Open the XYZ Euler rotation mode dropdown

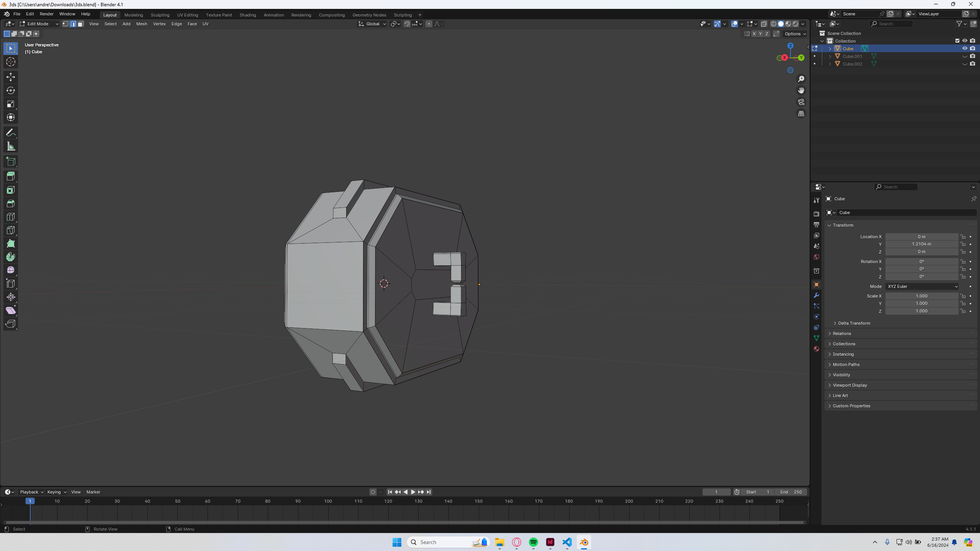(922, 287)
